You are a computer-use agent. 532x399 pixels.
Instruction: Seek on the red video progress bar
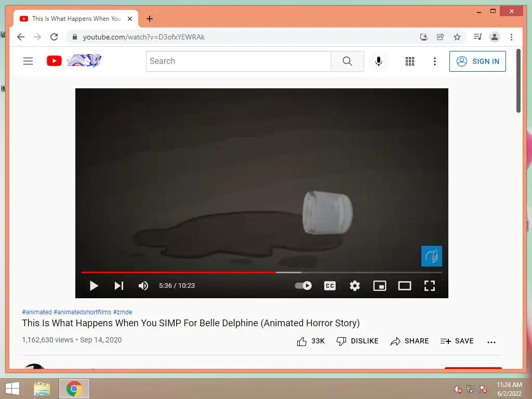262,272
